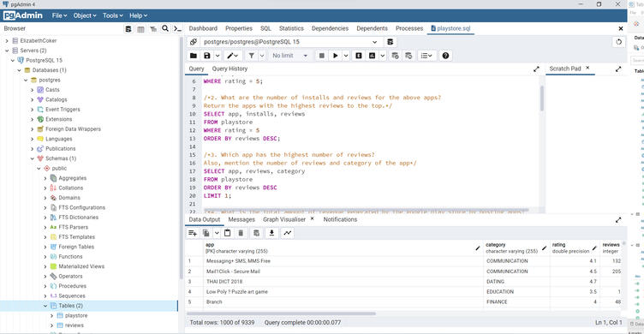Maximize the Scratch Pad panel
This screenshot has width=644, height=334.
coord(618,69)
